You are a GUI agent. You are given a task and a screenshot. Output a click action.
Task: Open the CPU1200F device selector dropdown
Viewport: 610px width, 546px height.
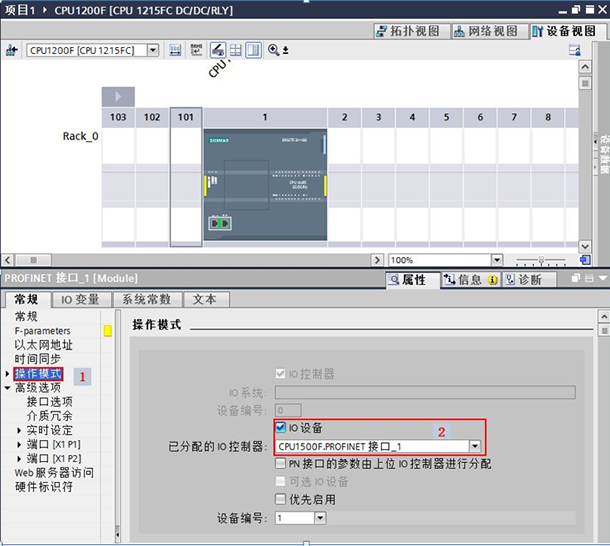[x=153, y=50]
